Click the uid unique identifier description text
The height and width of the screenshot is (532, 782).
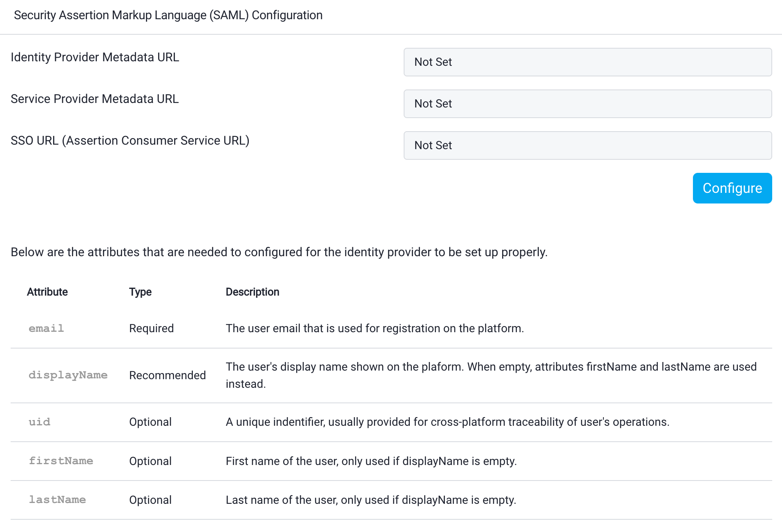pos(447,422)
